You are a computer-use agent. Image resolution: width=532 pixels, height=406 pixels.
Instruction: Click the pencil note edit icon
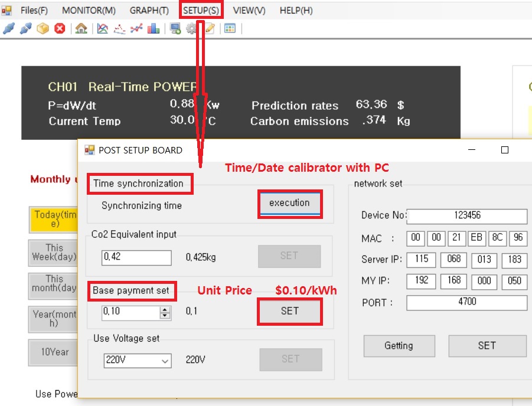210,28
